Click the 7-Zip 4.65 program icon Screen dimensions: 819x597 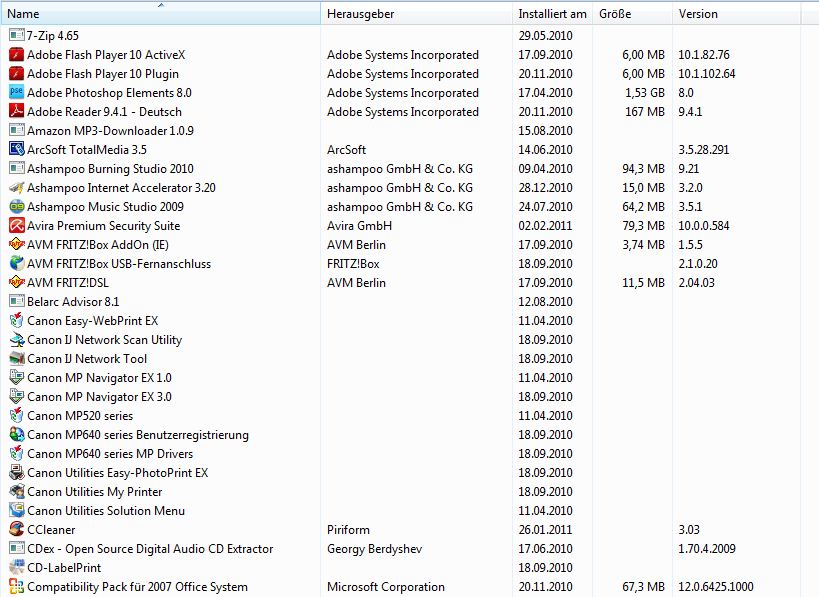pyautogui.click(x=17, y=36)
